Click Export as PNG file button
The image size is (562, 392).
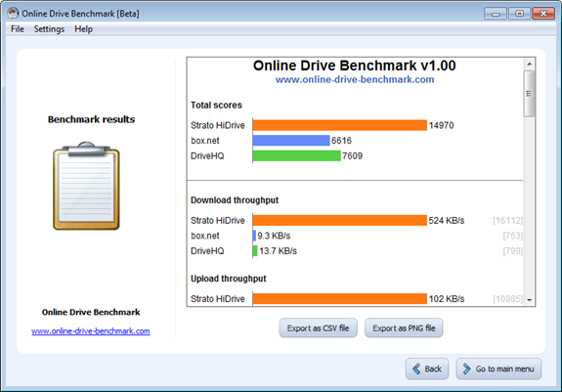tap(404, 327)
